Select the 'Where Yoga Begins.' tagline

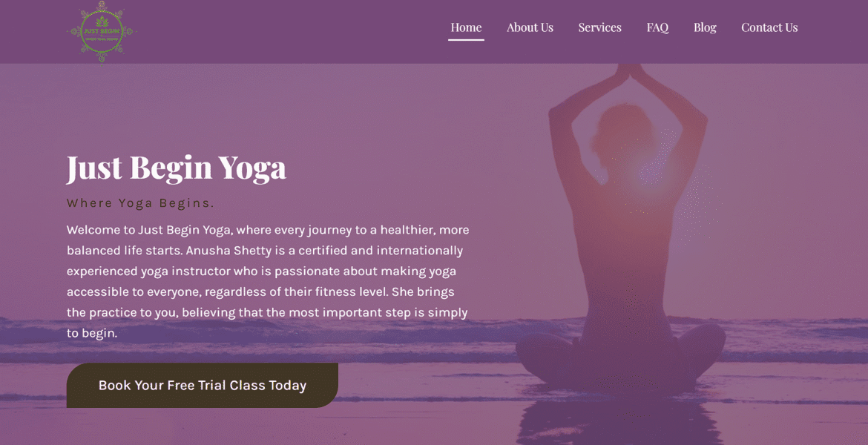(x=140, y=203)
